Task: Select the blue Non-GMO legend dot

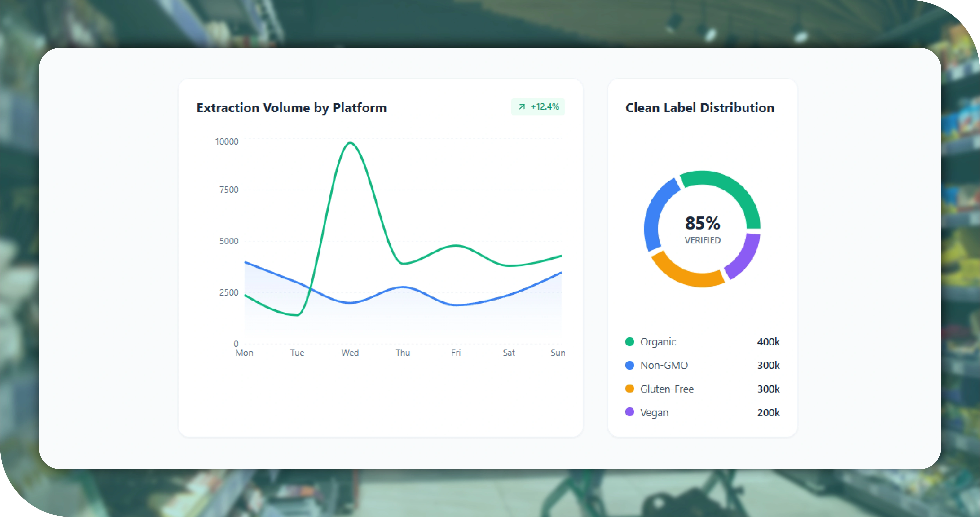Action: pyautogui.click(x=630, y=366)
